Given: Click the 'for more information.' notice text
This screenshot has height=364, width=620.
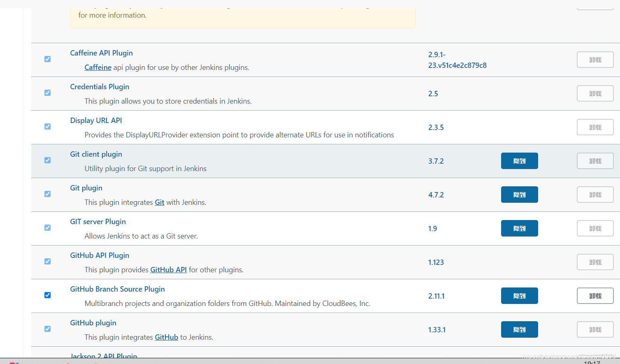Looking at the screenshot, I should point(112,15).
